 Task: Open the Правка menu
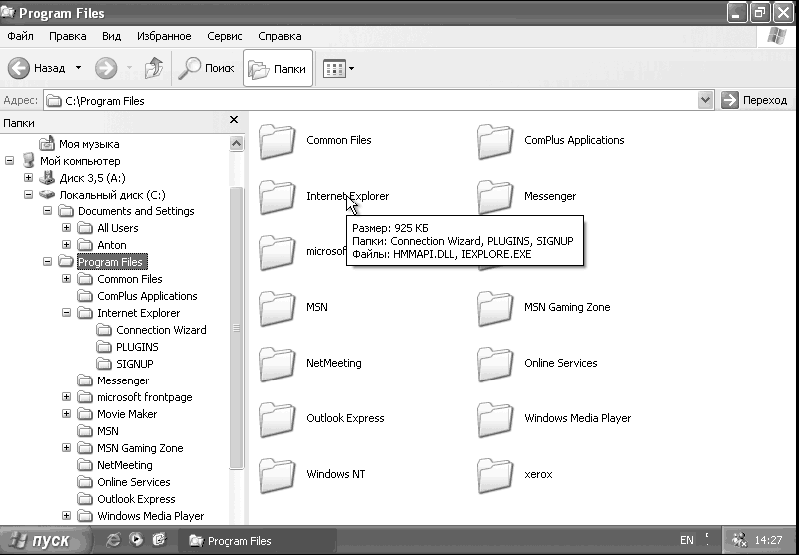coord(68,36)
